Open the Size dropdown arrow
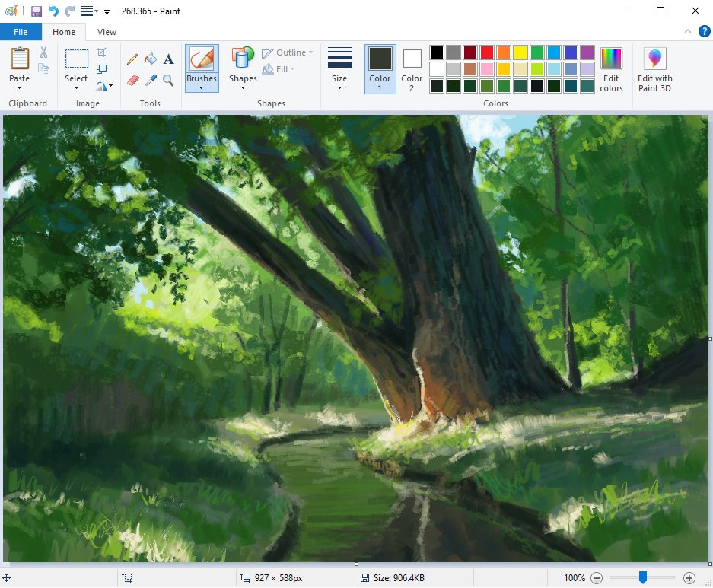The width and height of the screenshot is (713, 588). (x=339, y=87)
